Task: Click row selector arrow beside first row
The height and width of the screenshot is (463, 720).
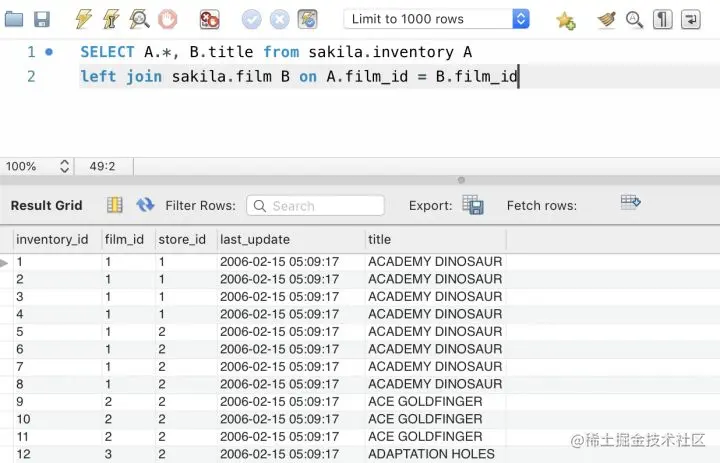Action: pyautogui.click(x=4, y=263)
